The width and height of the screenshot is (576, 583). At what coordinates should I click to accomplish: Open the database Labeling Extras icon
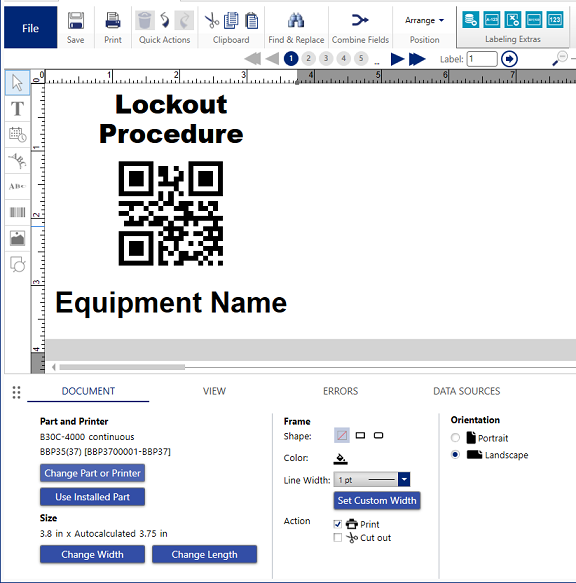click(470, 19)
